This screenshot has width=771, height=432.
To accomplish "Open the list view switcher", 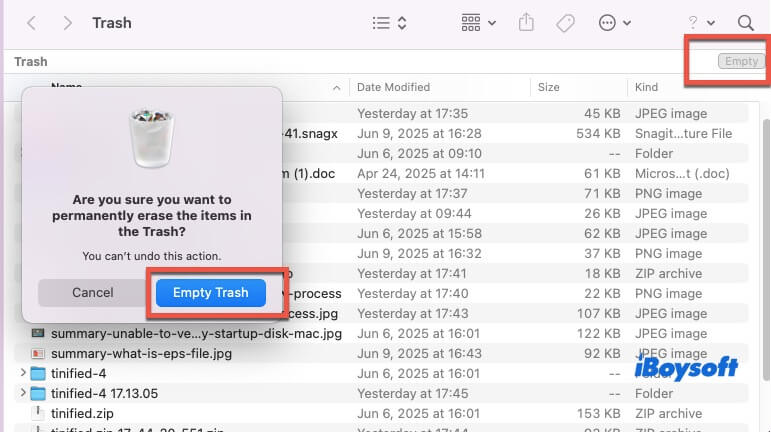I will [x=389, y=22].
